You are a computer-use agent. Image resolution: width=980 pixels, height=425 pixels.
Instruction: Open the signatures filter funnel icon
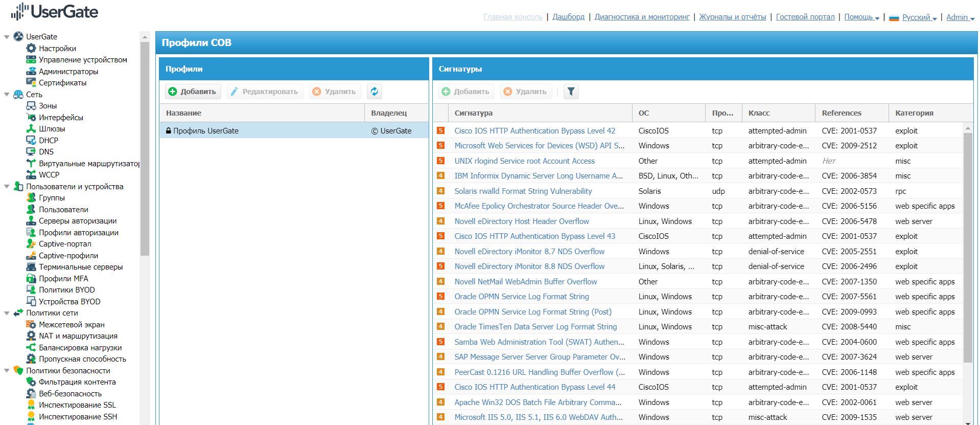click(x=571, y=92)
